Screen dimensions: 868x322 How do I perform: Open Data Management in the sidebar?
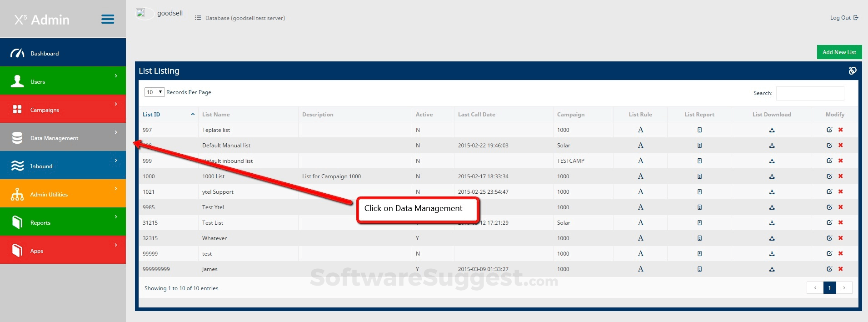[63, 138]
